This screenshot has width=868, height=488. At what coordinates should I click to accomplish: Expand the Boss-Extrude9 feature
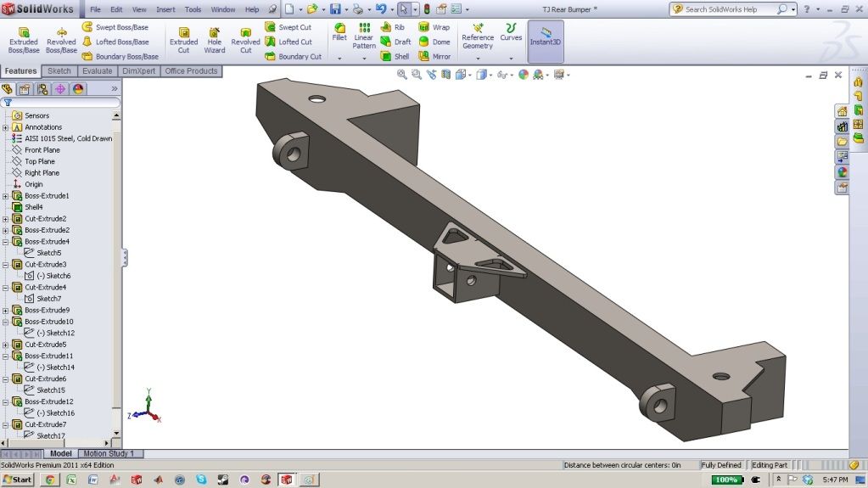tap(6, 310)
